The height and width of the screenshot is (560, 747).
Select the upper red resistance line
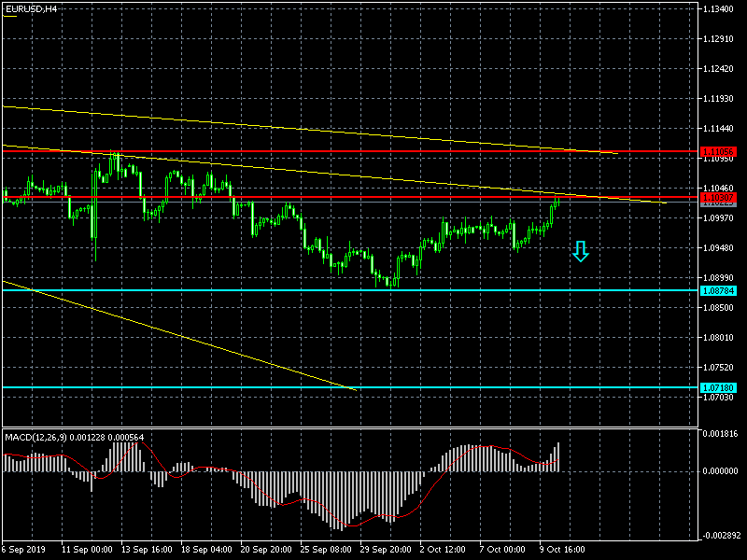pos(373,151)
